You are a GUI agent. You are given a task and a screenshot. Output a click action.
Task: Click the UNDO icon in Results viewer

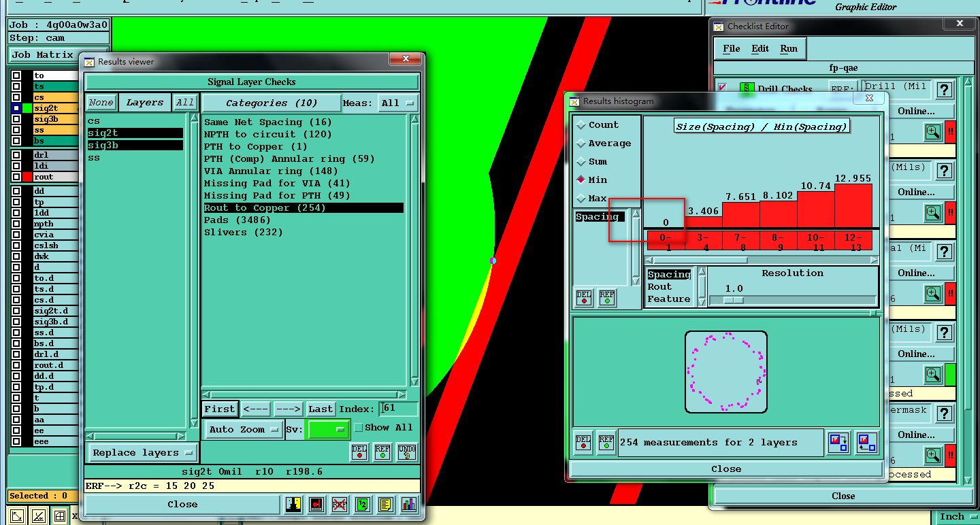point(406,452)
